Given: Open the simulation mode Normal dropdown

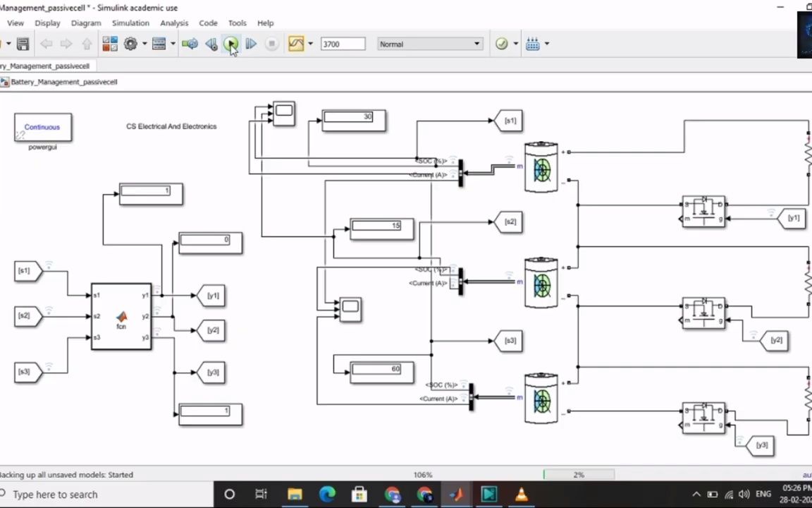Looking at the screenshot, I should [430, 44].
